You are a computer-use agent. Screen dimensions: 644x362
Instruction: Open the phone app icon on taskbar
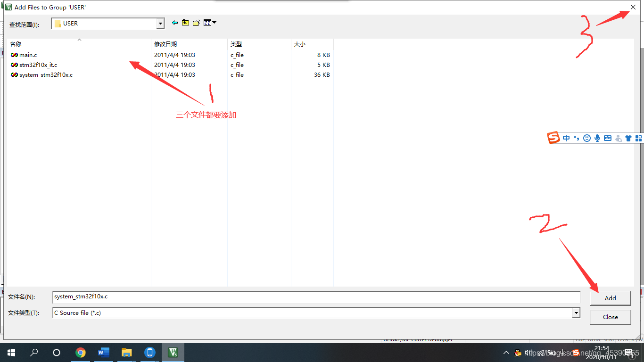(150, 353)
